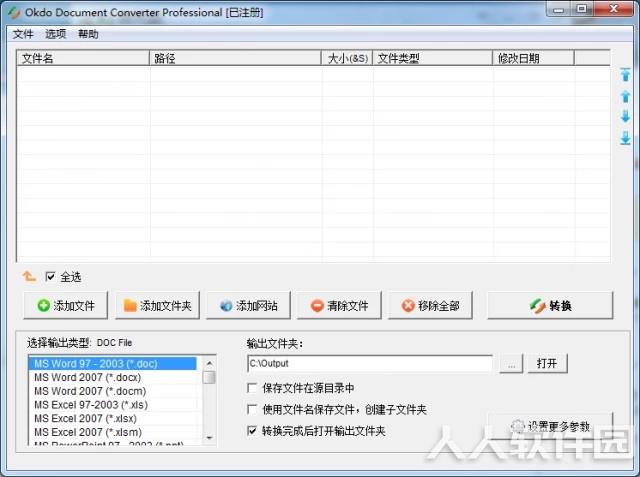Toggle the 全选 select-all checkbox

50,277
